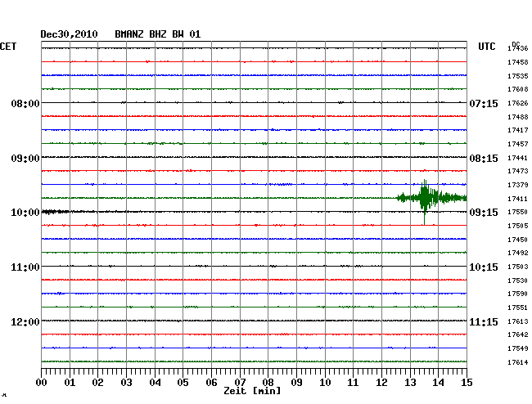Click minute tick label '13'
The height and width of the screenshot is (404, 532).
[x=410, y=383]
